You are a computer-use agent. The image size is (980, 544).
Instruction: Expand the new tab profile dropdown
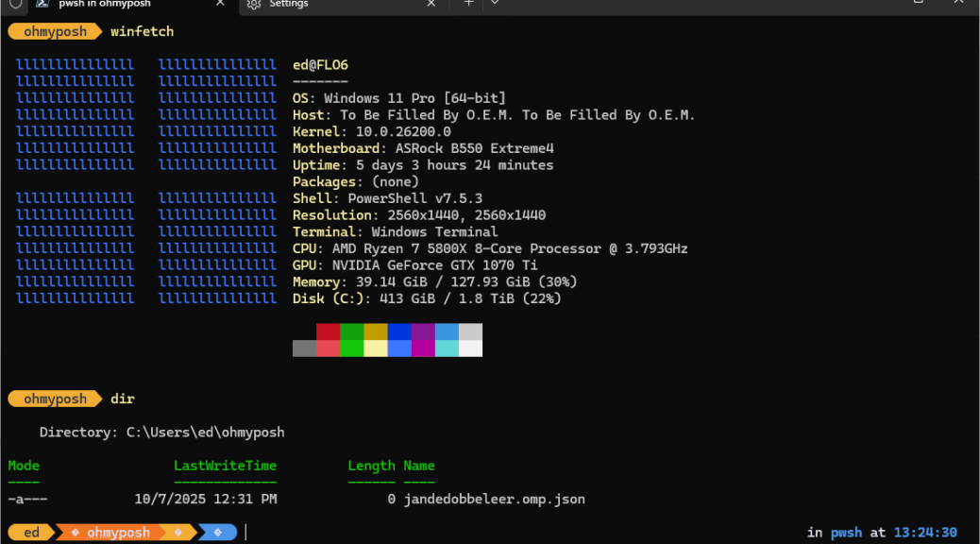pos(495,4)
